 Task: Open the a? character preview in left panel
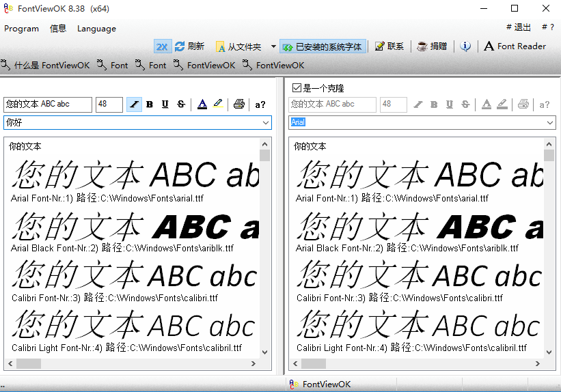click(x=260, y=104)
